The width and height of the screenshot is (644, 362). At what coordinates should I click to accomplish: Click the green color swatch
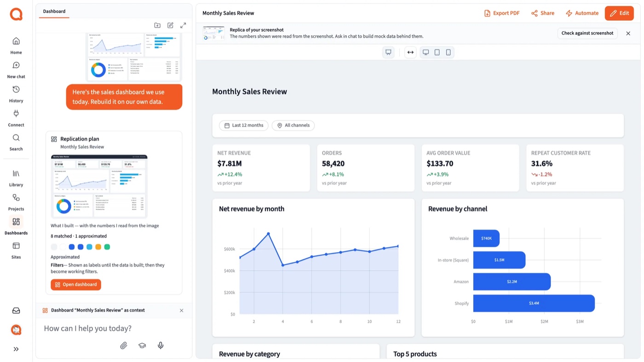point(107,247)
